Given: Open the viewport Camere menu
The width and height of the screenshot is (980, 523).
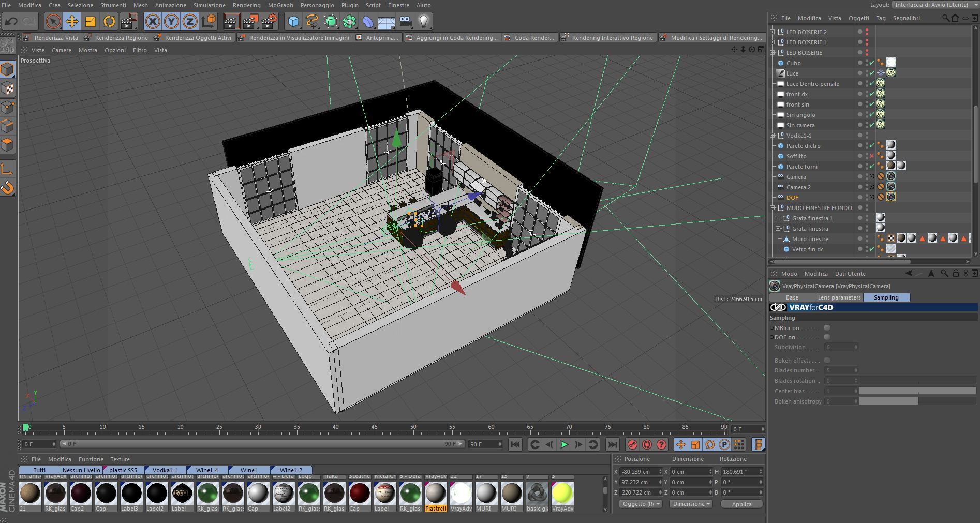Looking at the screenshot, I should click(x=62, y=50).
